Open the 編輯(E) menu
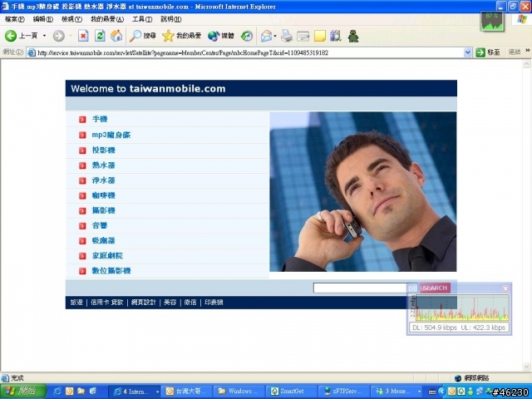 tap(43, 19)
